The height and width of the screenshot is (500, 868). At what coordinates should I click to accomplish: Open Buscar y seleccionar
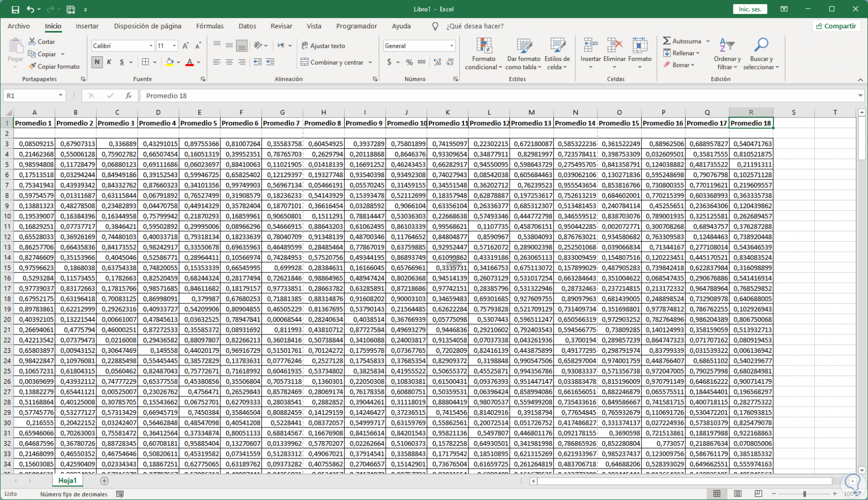pos(761,54)
